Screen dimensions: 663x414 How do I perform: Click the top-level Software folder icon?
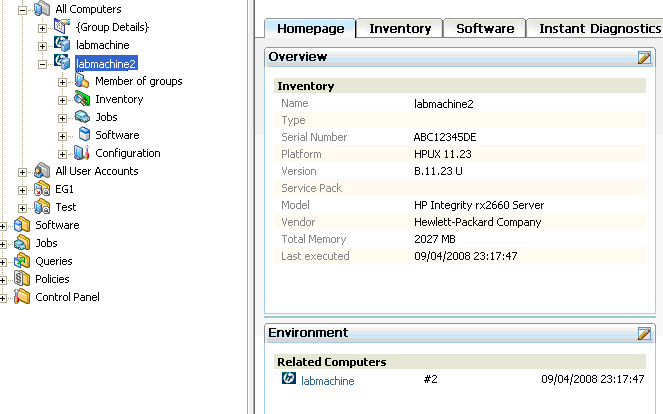(22, 225)
